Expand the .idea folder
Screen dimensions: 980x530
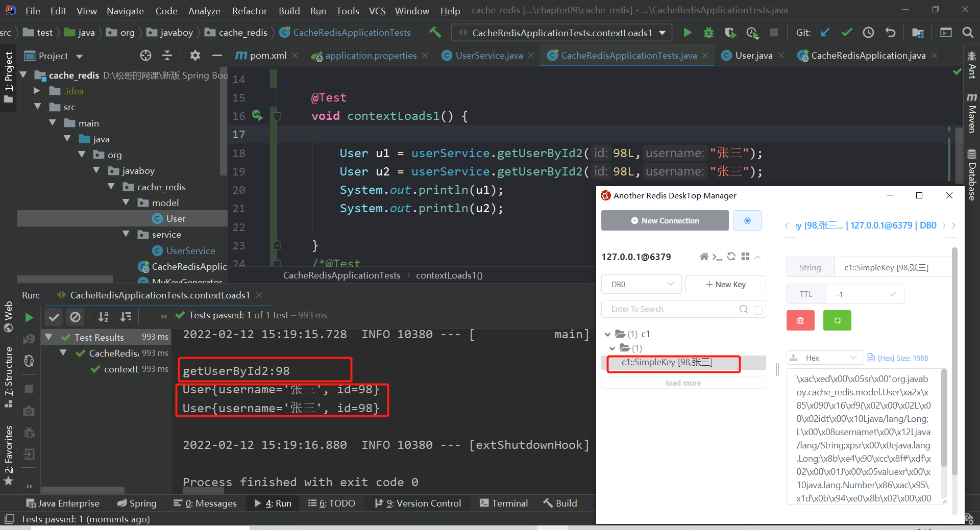[x=36, y=91]
